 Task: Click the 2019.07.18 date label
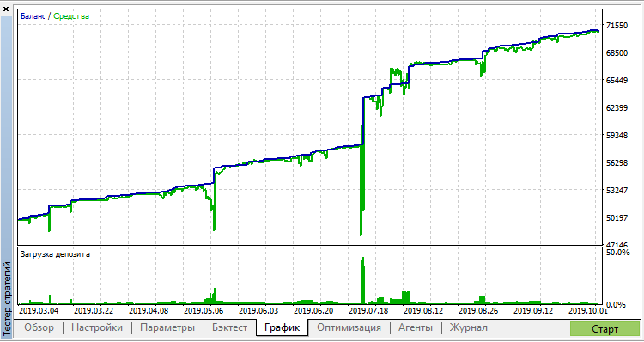point(368,311)
